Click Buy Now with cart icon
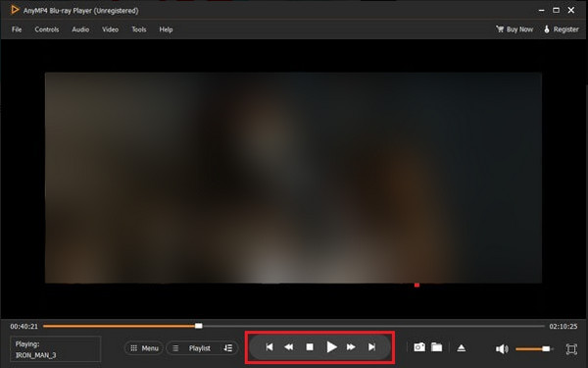The width and height of the screenshot is (588, 368). 514,29
